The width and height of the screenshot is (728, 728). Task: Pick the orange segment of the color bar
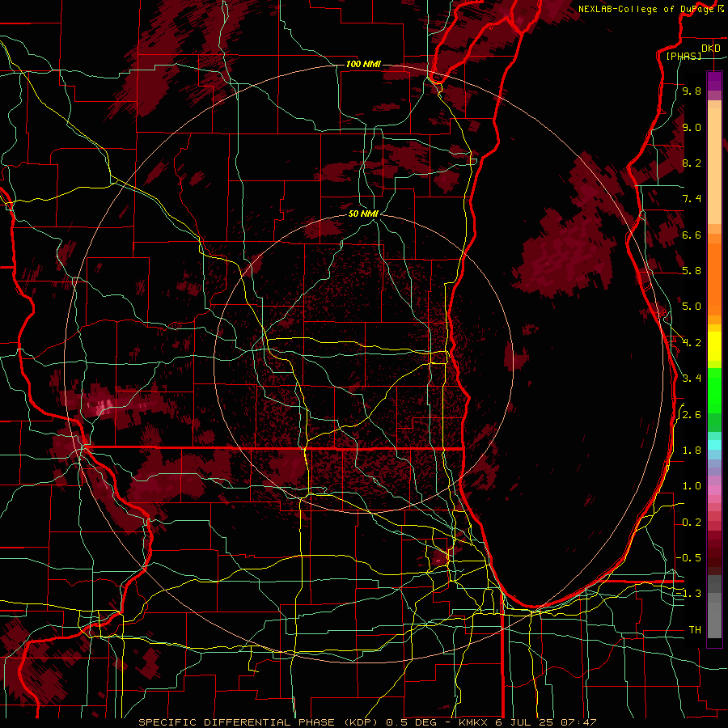tap(714, 278)
